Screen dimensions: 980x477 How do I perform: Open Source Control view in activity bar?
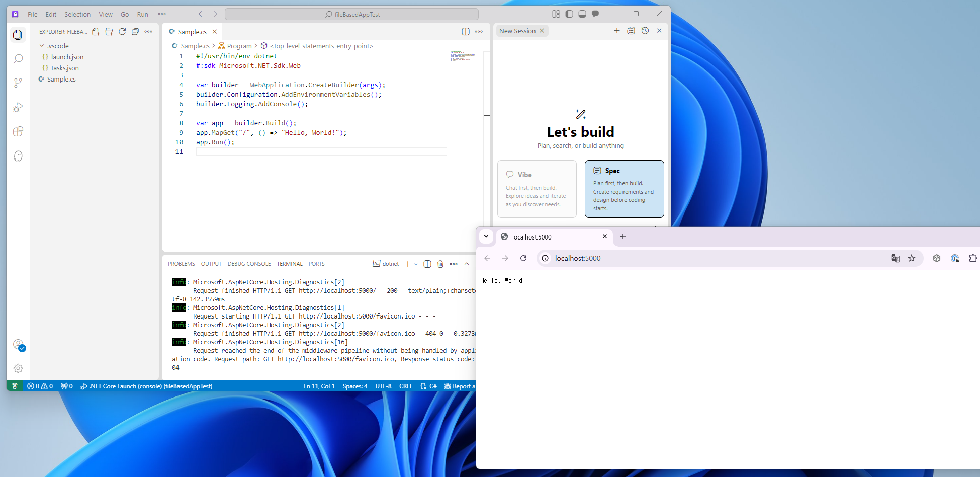18,83
